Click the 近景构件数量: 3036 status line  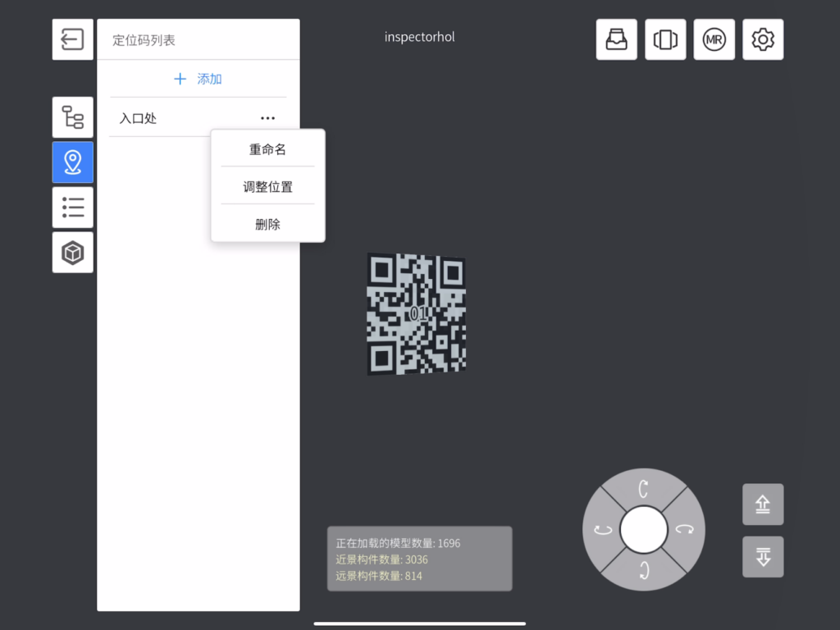click(x=382, y=559)
